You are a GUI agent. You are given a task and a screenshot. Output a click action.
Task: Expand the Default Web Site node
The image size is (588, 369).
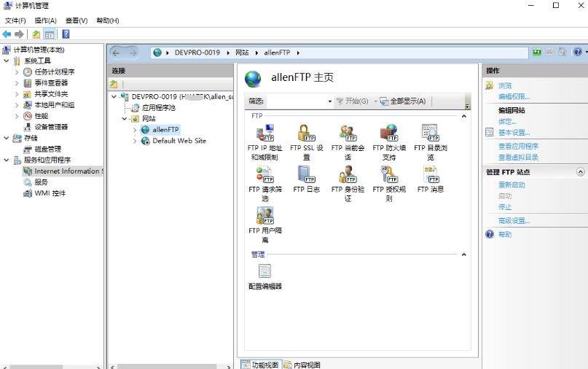[135, 141]
